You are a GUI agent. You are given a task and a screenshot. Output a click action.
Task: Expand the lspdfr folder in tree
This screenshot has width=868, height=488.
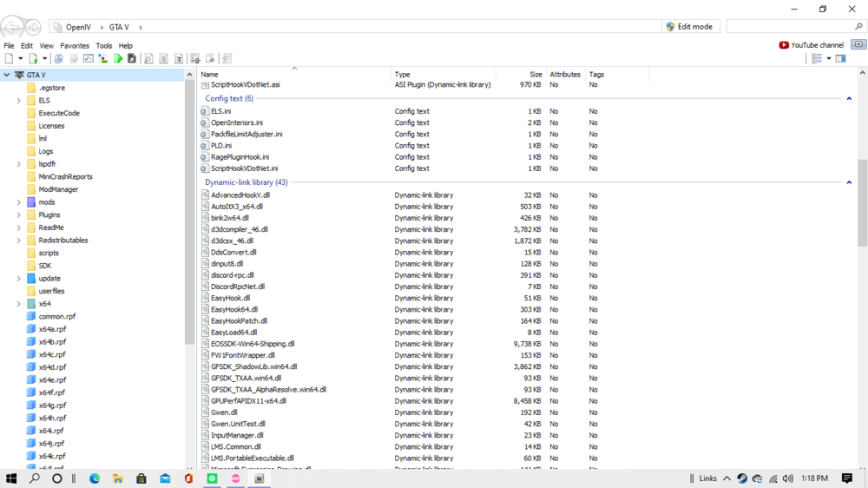pos(19,164)
